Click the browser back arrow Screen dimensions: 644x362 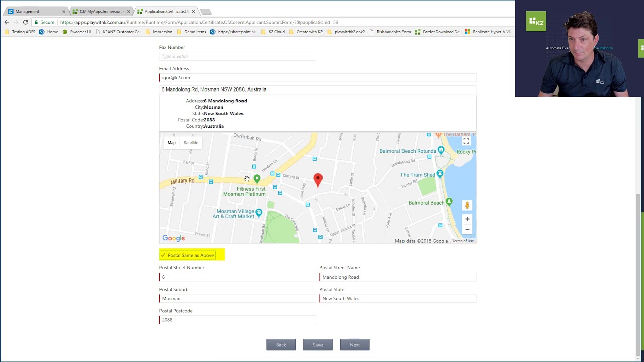click(x=7, y=22)
